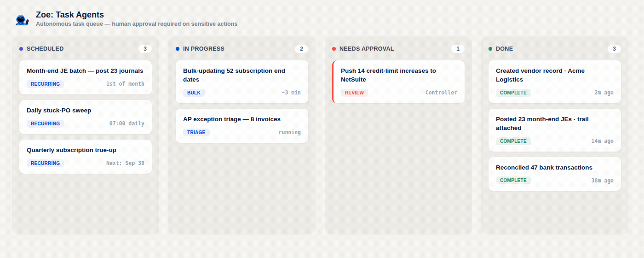Image resolution: width=644 pixels, height=258 pixels.
Task: Click the red Needs Approval status dot
Action: tap(334, 49)
